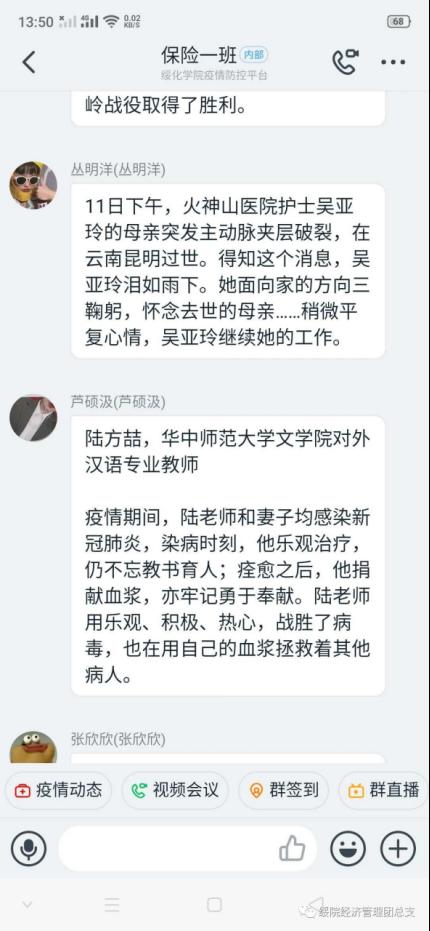Open 群直播 live broadcast

pyautogui.click(x=384, y=790)
